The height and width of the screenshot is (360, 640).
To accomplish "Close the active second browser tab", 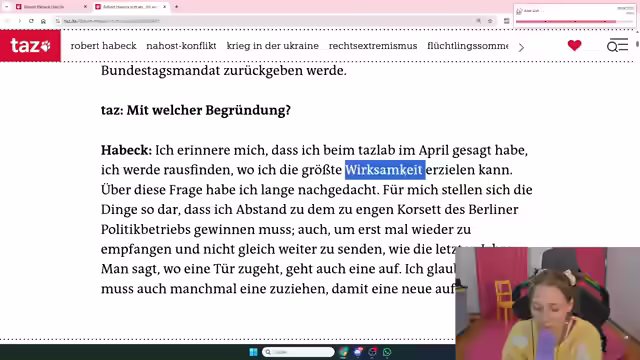I will tap(164, 7).
